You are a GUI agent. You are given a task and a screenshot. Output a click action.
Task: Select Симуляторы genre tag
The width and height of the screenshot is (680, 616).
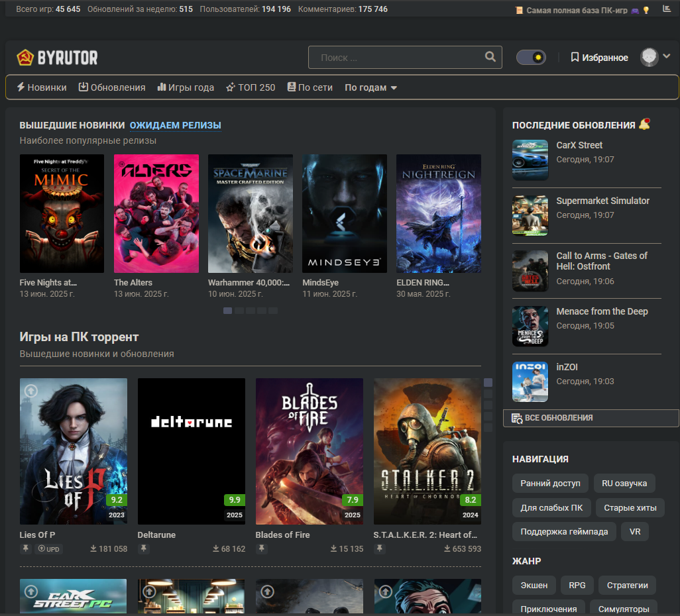pos(623,608)
